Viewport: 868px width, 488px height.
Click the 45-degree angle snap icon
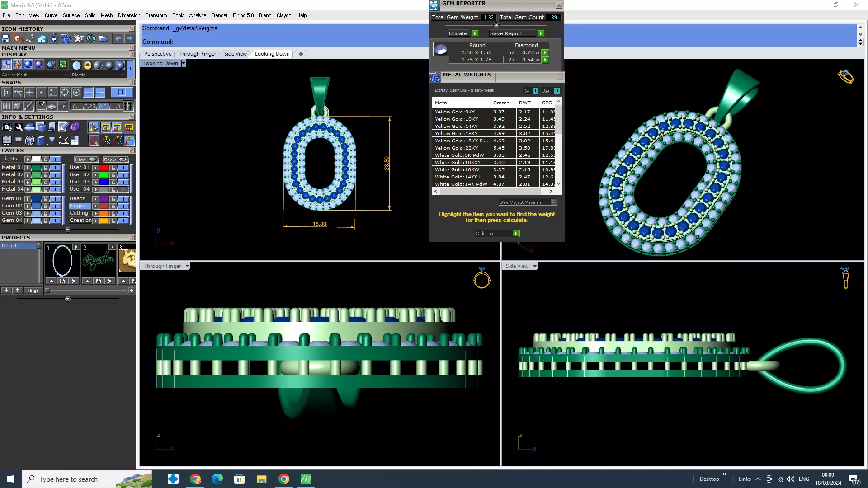point(41,106)
